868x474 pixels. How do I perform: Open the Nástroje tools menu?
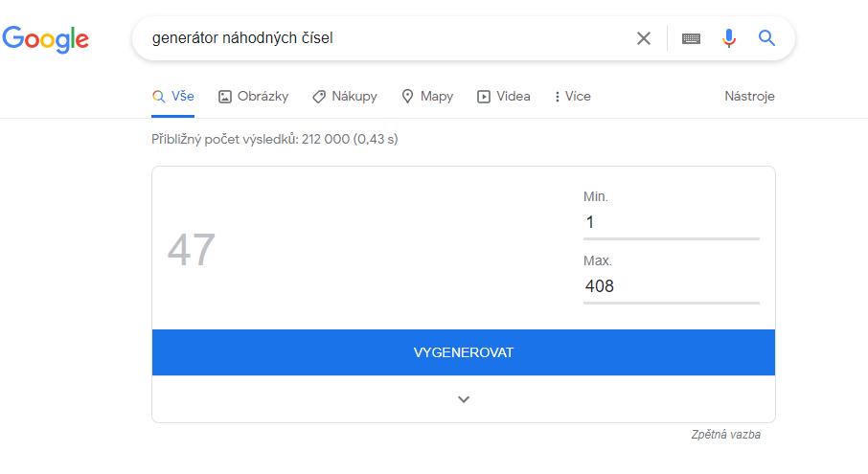coord(749,97)
